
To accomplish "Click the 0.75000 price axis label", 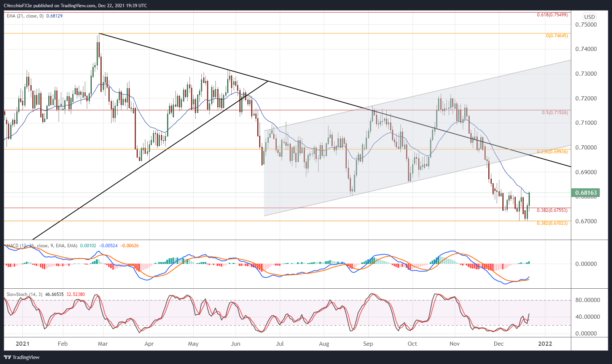I will point(586,25).
